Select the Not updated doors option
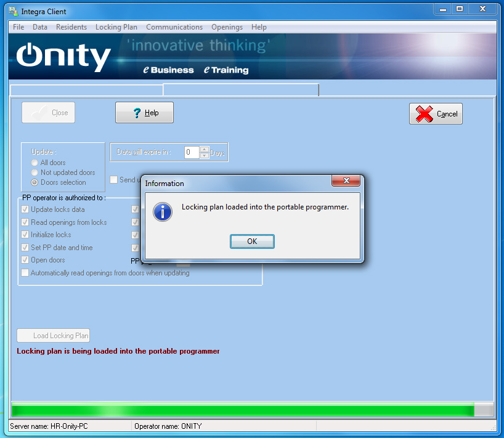504x438 pixels. 35,172
